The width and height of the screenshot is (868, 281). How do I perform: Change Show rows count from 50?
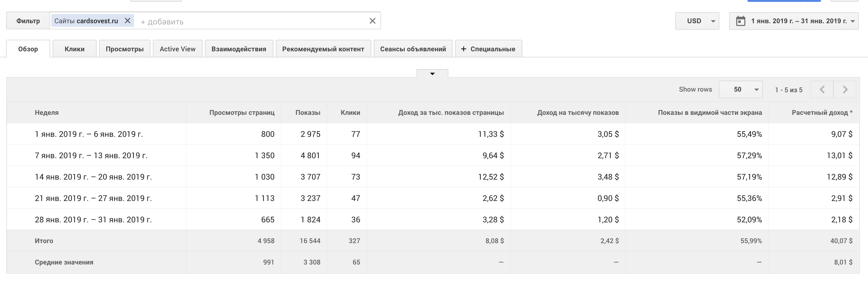[740, 89]
